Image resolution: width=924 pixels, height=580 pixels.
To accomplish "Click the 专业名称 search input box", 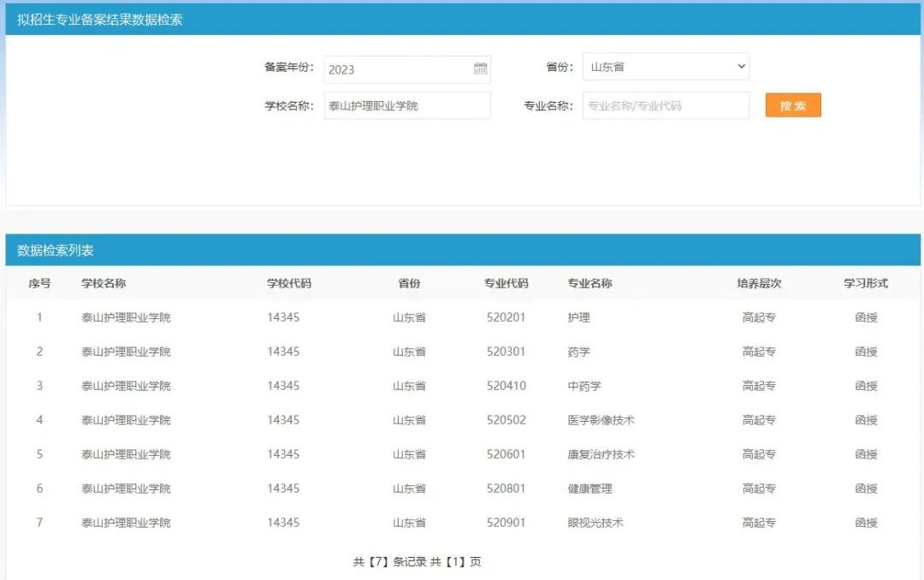I will 665,106.
